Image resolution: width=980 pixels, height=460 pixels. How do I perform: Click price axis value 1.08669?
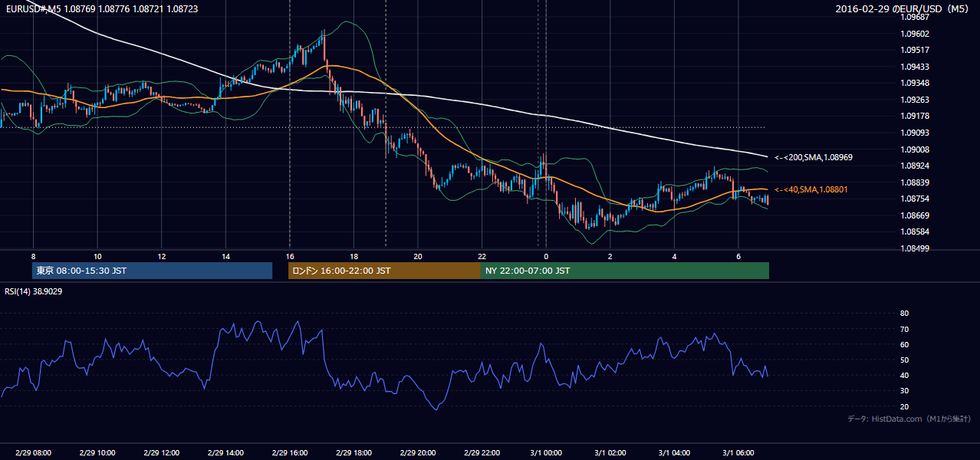click(914, 215)
